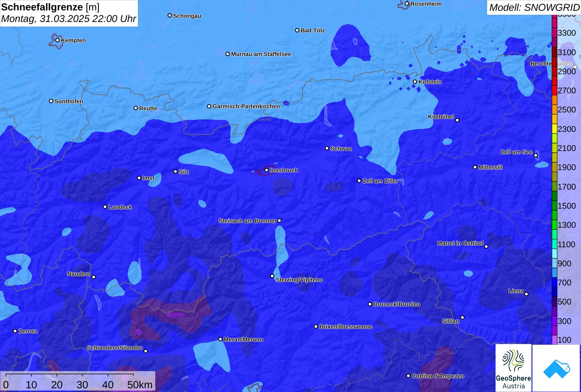Click the Sillian town label
The height and width of the screenshot is (392, 581).
(451, 321)
